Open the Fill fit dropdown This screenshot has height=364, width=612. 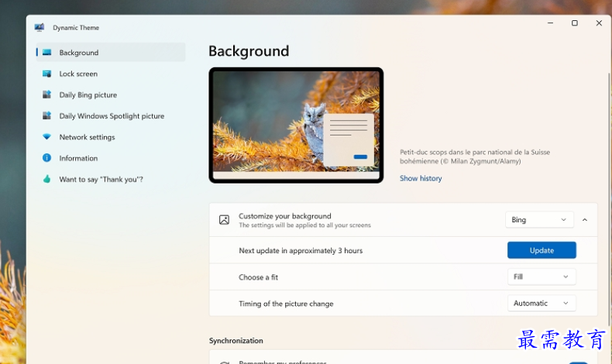tap(542, 276)
